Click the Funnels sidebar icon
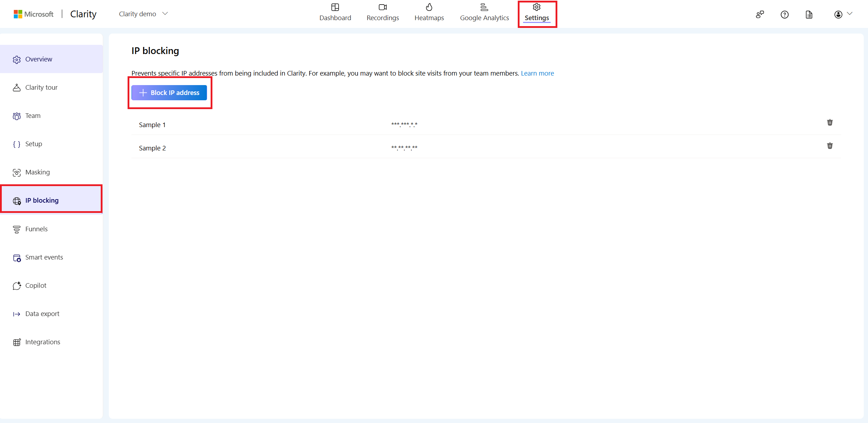The image size is (868, 423). pos(17,228)
